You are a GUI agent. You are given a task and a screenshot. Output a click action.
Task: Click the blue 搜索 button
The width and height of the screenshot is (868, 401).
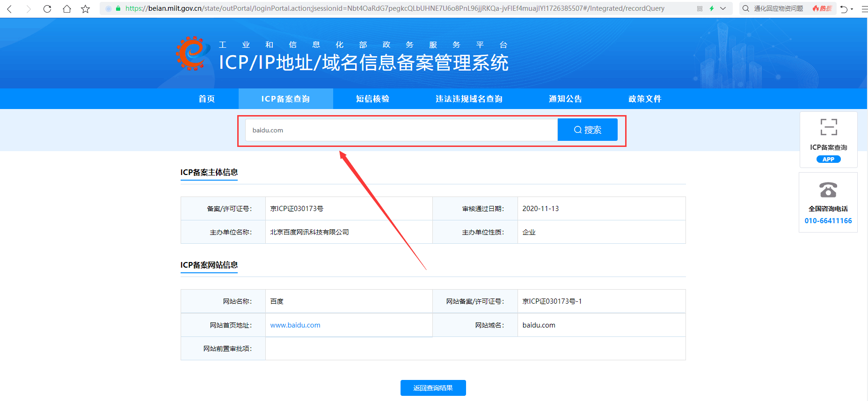pos(588,130)
